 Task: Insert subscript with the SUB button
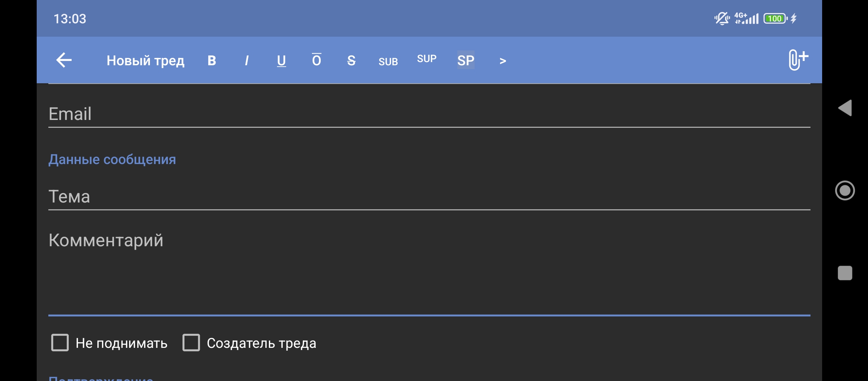click(x=388, y=62)
